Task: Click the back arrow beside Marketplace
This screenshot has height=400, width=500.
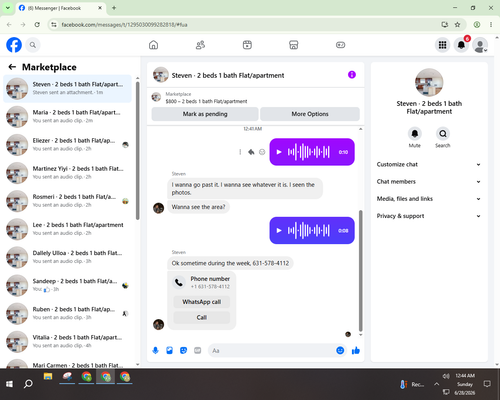Action: point(12,67)
